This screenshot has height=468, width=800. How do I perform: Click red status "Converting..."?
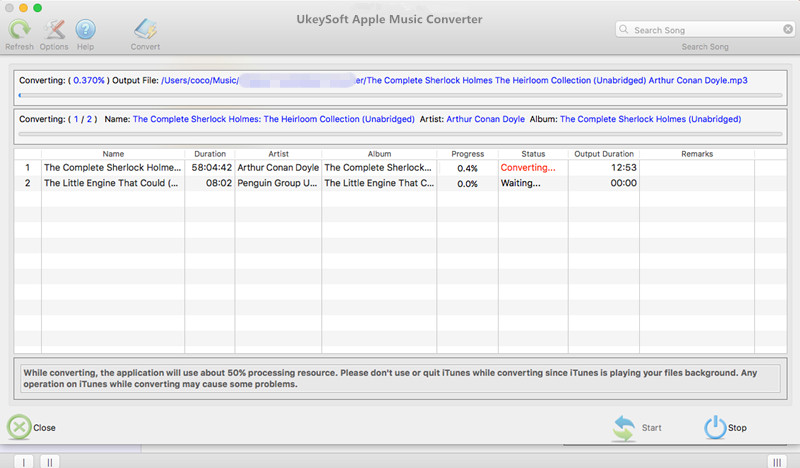(x=528, y=167)
